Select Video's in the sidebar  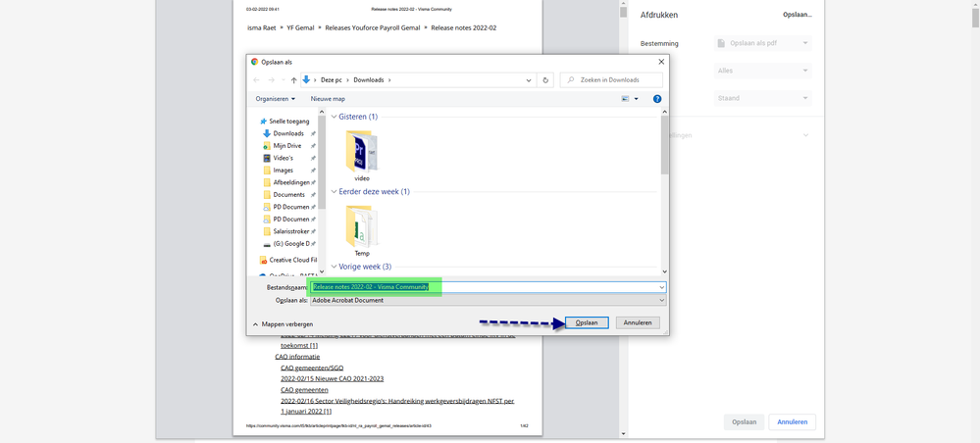(284, 158)
